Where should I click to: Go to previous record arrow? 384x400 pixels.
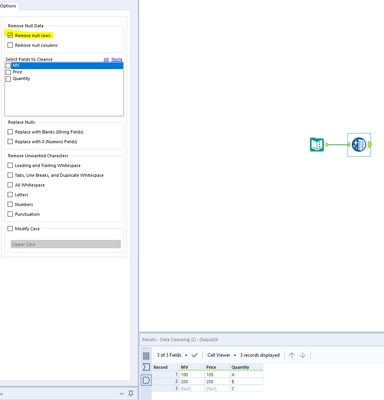(x=292, y=355)
